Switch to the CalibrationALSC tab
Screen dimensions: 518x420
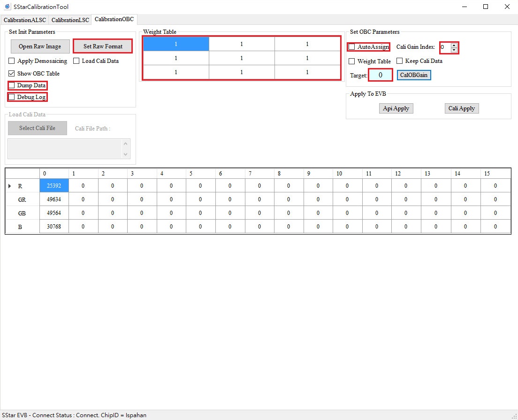coord(24,20)
